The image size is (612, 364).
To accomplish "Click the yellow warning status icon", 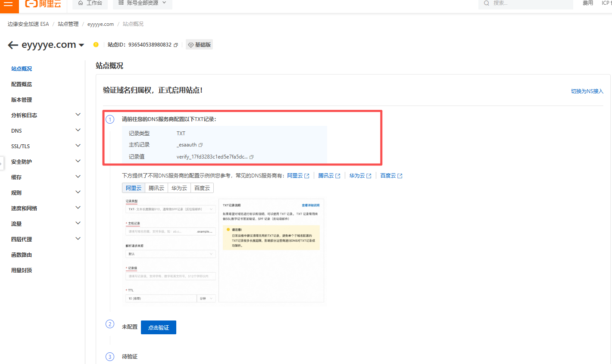I will click(96, 44).
